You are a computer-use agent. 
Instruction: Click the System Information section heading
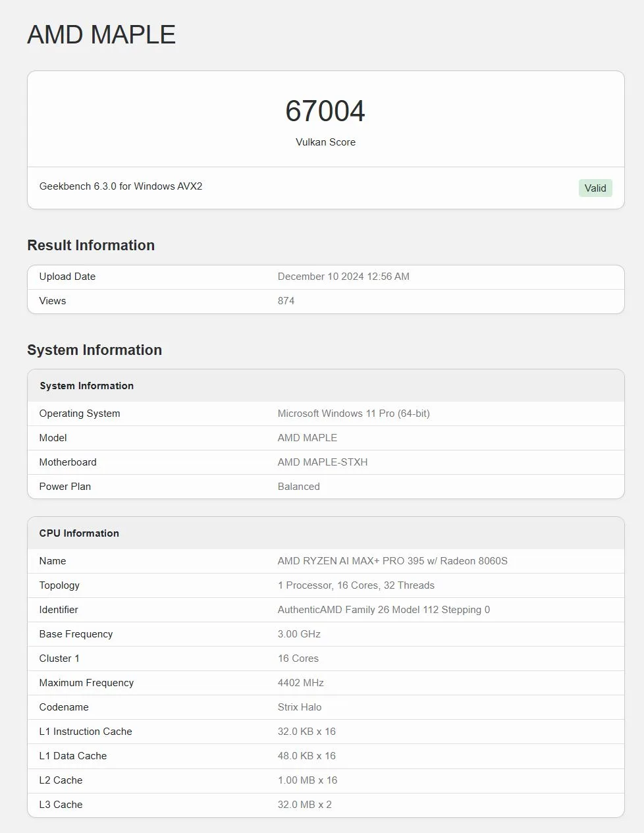(94, 350)
